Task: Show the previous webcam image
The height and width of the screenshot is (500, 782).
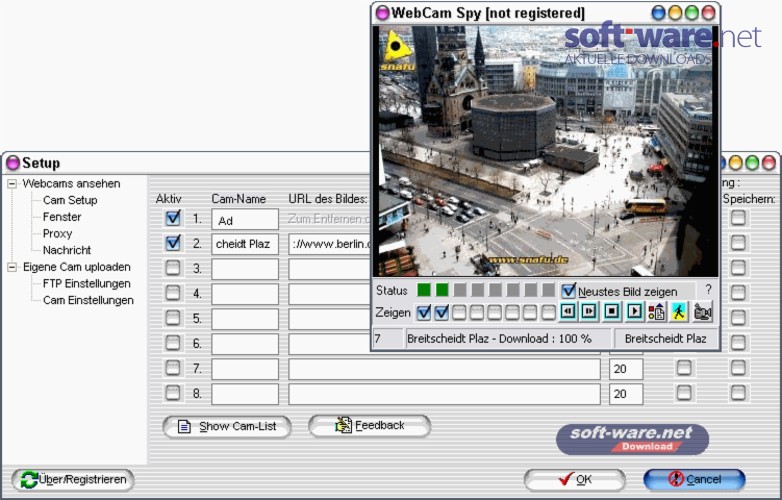Action: click(568, 312)
